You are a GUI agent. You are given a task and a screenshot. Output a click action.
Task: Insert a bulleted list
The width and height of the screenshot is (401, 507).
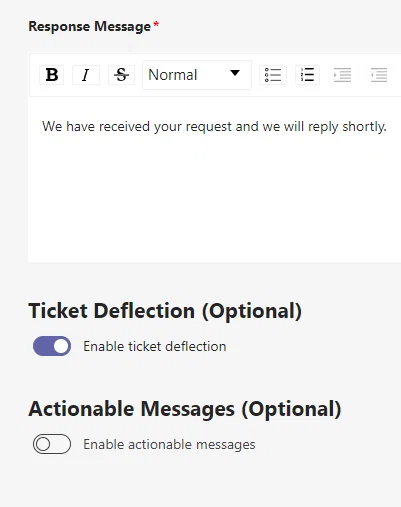273,75
